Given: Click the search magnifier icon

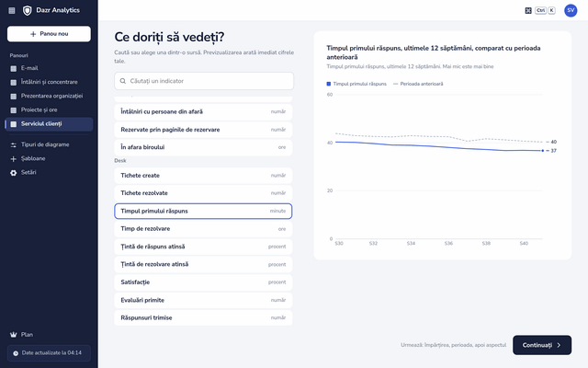Looking at the screenshot, I should coord(122,81).
